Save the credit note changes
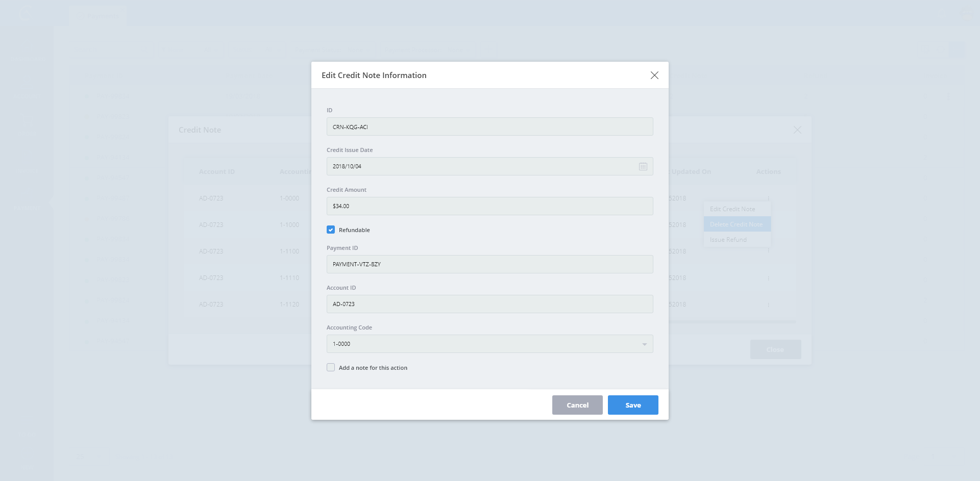The image size is (980, 481). point(632,405)
